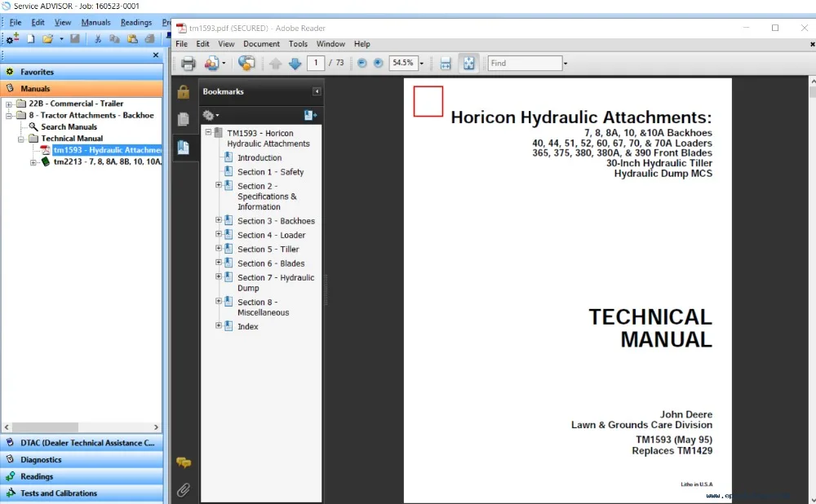Open the Page Thumbnails panel icon

click(x=184, y=119)
